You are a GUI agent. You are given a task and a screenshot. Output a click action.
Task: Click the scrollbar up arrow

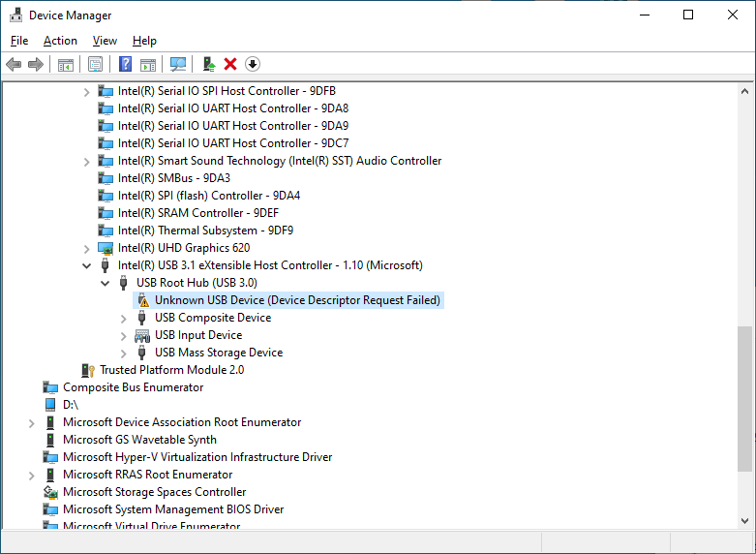(744, 91)
